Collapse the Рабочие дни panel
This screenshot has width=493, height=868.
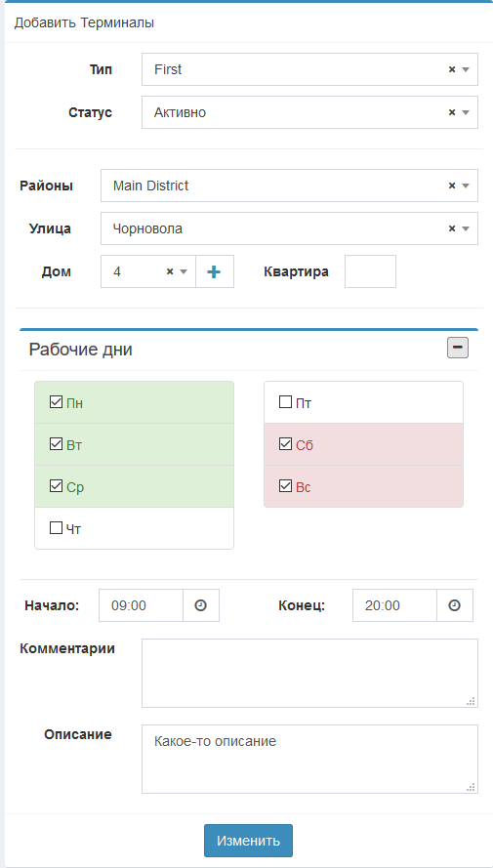(458, 349)
